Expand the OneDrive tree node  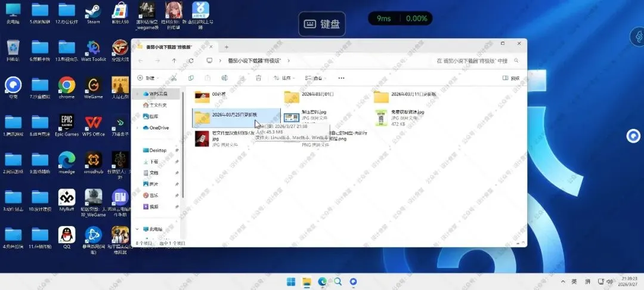tap(137, 128)
